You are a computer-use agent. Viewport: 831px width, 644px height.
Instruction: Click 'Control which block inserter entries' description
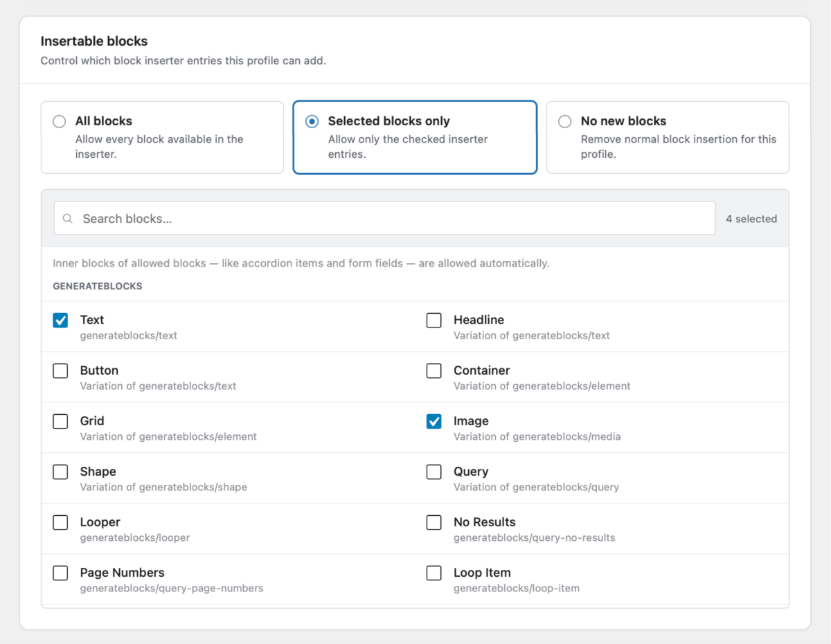pyautogui.click(x=184, y=61)
